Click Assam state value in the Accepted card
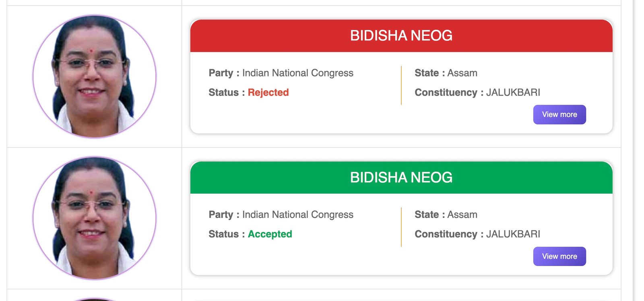Screen dimensions: 644x301 point(462,215)
